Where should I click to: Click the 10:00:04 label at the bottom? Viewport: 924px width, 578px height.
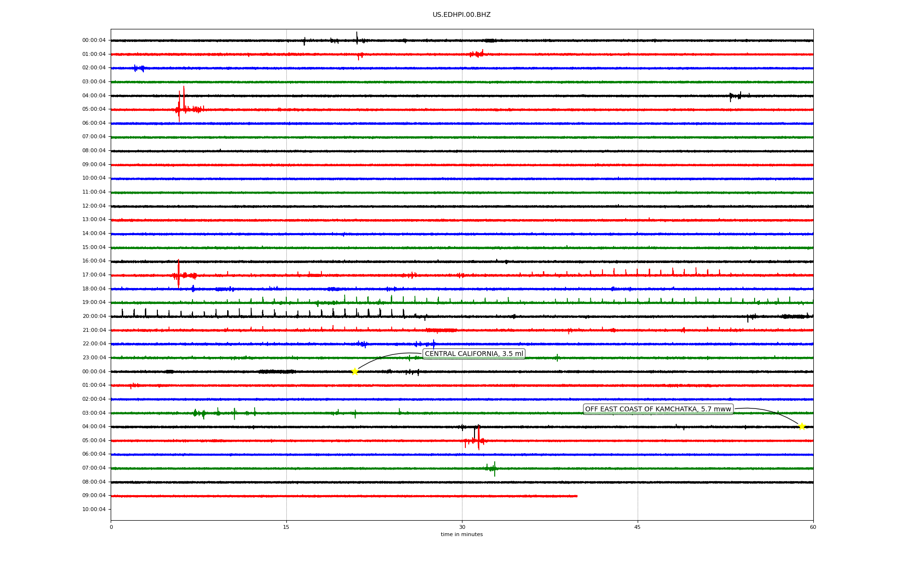pos(94,510)
